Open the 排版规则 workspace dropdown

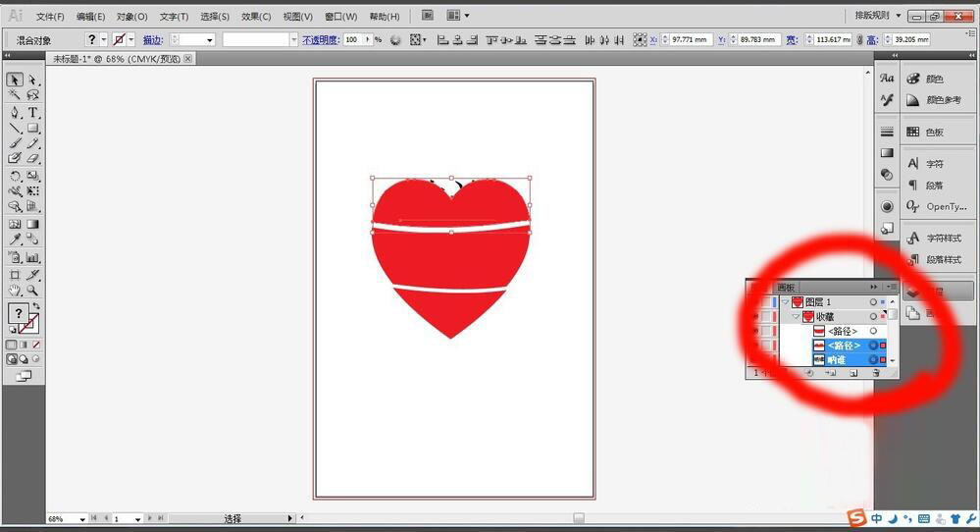(878, 15)
